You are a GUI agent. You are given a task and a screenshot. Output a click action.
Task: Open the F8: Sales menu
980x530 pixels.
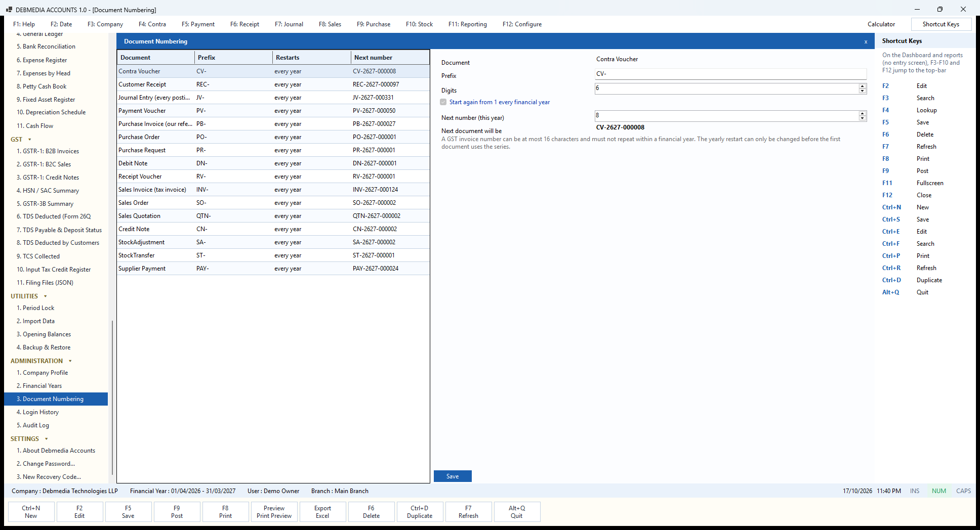[330, 24]
